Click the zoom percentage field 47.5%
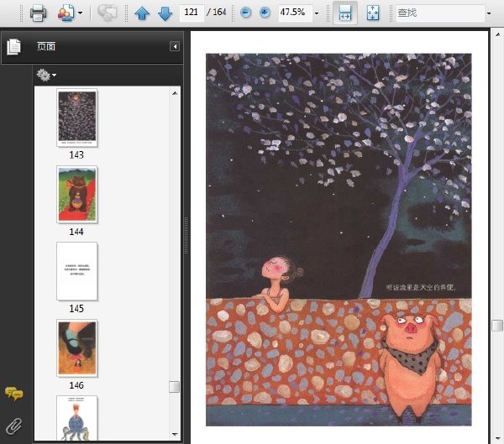Screen dimensions: 504x444 click(x=295, y=13)
